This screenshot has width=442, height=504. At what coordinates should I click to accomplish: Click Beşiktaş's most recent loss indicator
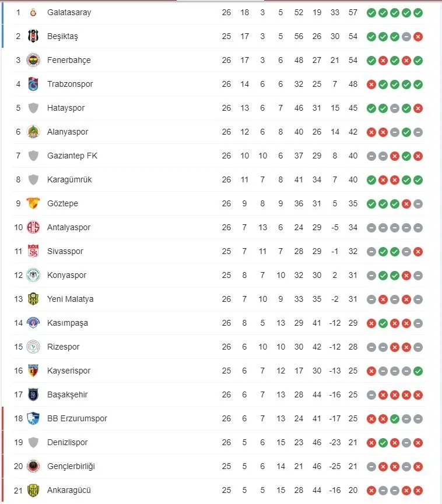pos(418,36)
